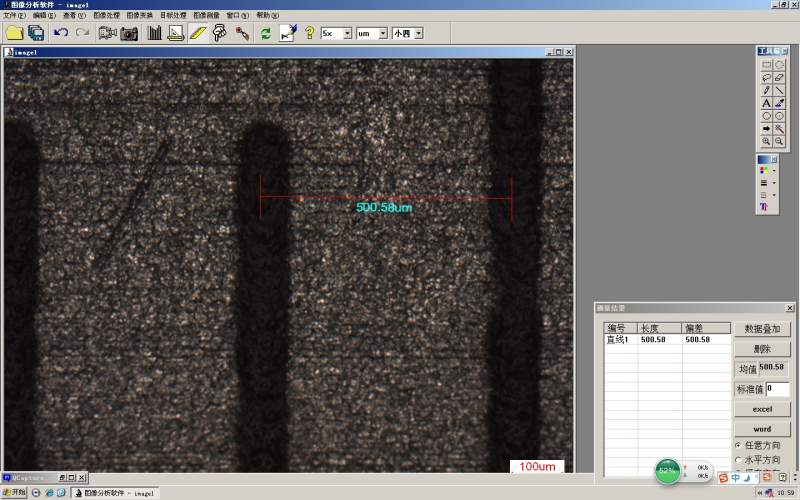Click the undo arrow icon
This screenshot has height=500, width=800.
click(x=61, y=33)
